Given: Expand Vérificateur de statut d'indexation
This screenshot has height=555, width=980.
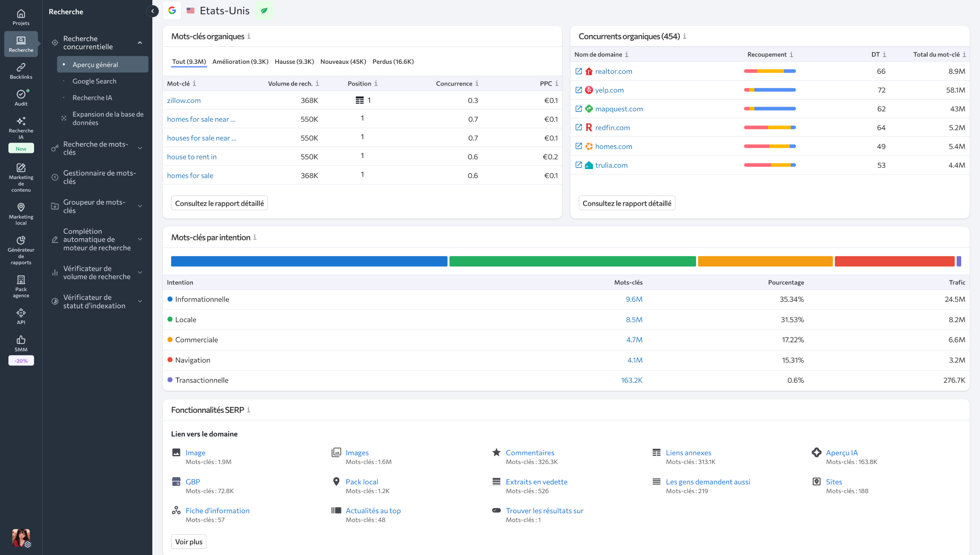Looking at the screenshot, I should pyautogui.click(x=140, y=301).
